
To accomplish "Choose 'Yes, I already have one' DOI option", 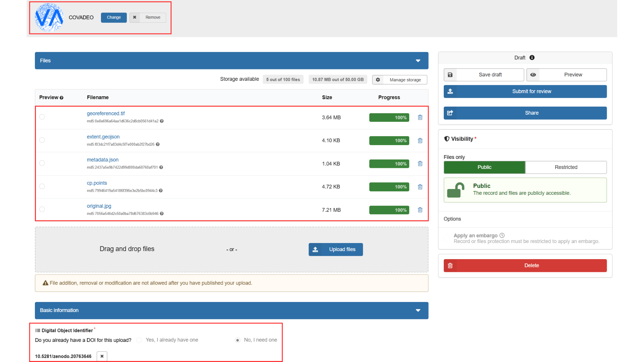I will coord(139,340).
